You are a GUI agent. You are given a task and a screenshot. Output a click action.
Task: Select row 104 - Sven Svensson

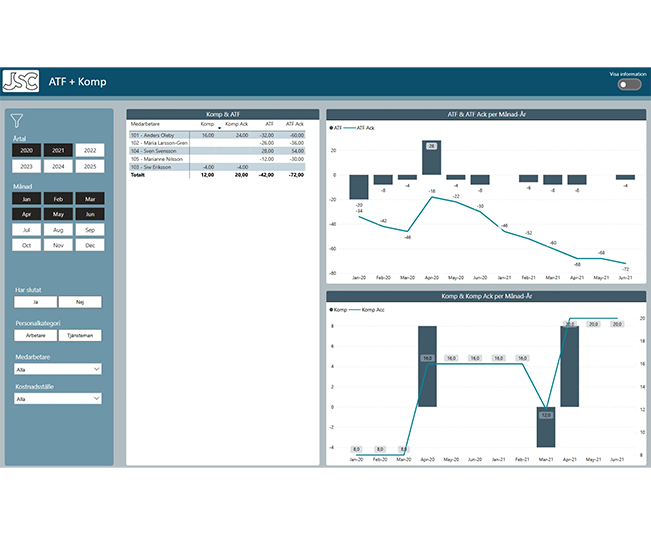[x=218, y=151]
